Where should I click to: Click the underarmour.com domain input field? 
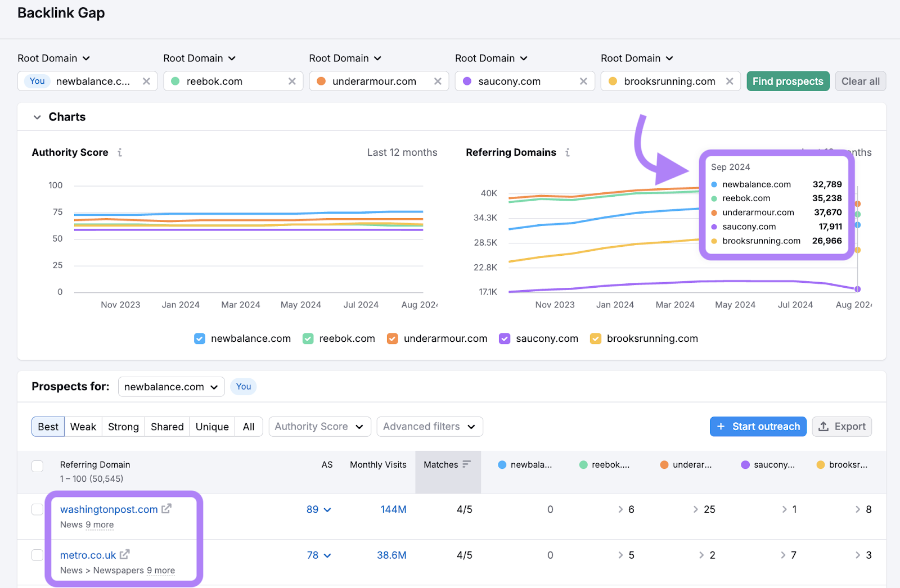click(x=379, y=82)
